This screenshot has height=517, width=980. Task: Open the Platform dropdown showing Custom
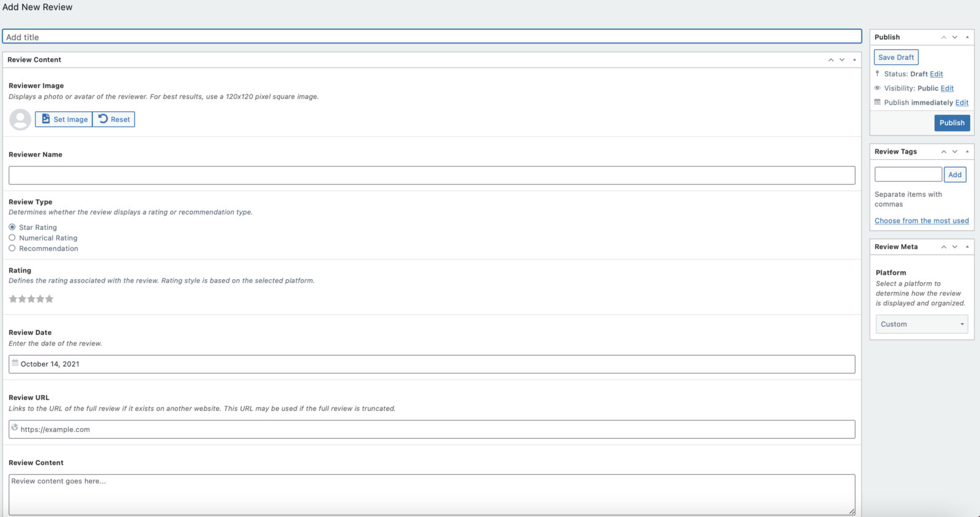coord(921,324)
